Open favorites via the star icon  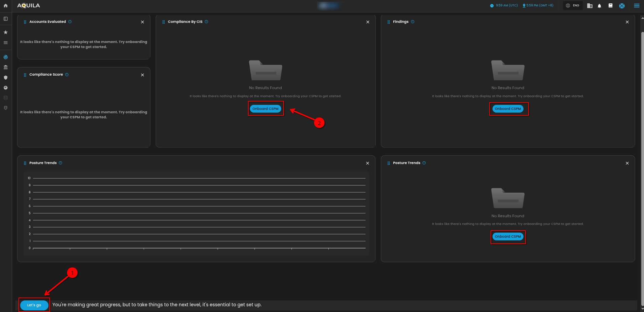6,32
